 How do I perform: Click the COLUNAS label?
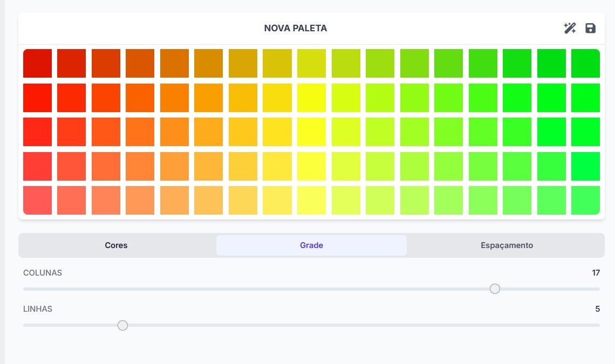pyautogui.click(x=43, y=273)
